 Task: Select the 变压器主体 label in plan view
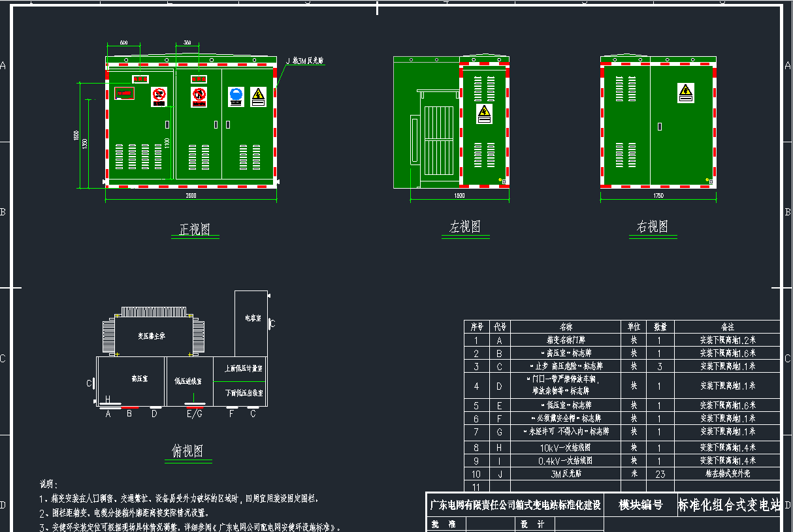(152, 336)
